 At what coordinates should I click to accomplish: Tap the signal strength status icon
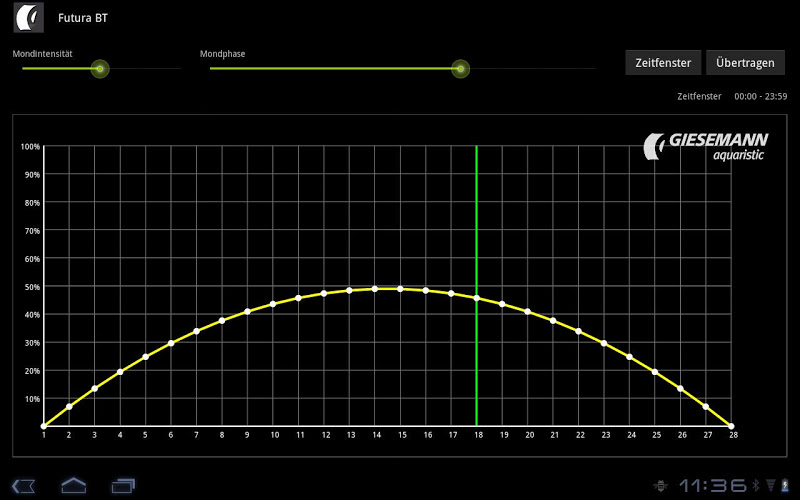[771, 485]
